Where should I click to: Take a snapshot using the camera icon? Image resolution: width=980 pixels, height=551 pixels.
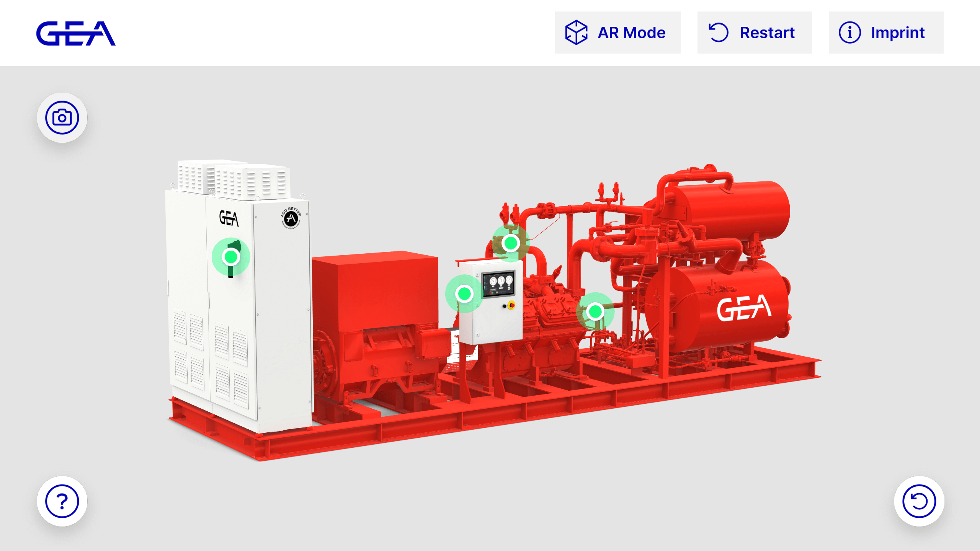(x=62, y=118)
